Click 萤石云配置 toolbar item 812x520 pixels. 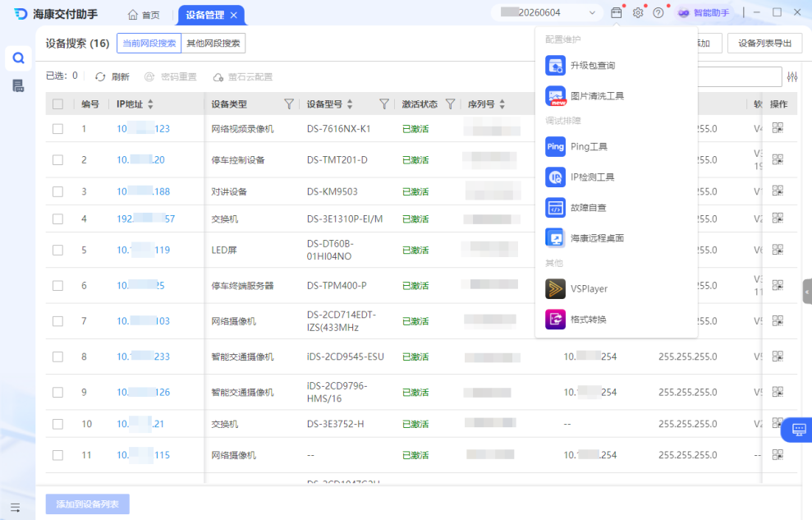pyautogui.click(x=242, y=76)
